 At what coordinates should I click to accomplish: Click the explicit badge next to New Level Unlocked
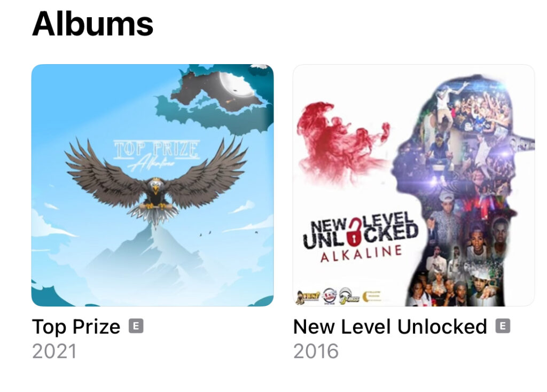pos(503,326)
